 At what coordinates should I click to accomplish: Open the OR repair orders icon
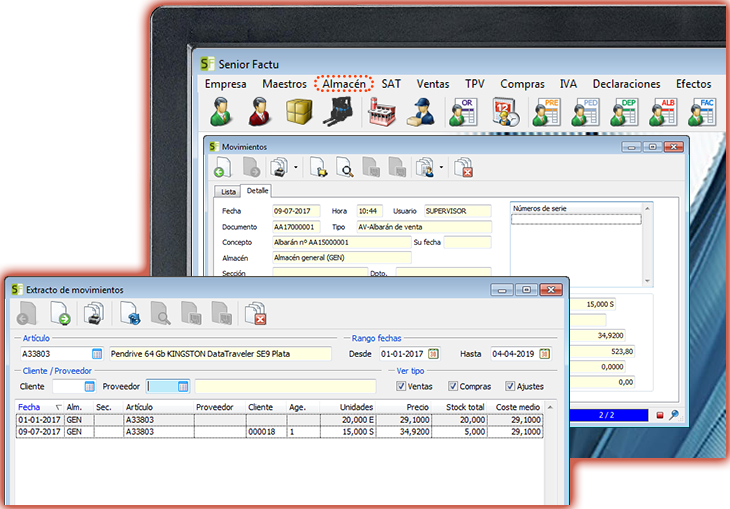(x=463, y=112)
